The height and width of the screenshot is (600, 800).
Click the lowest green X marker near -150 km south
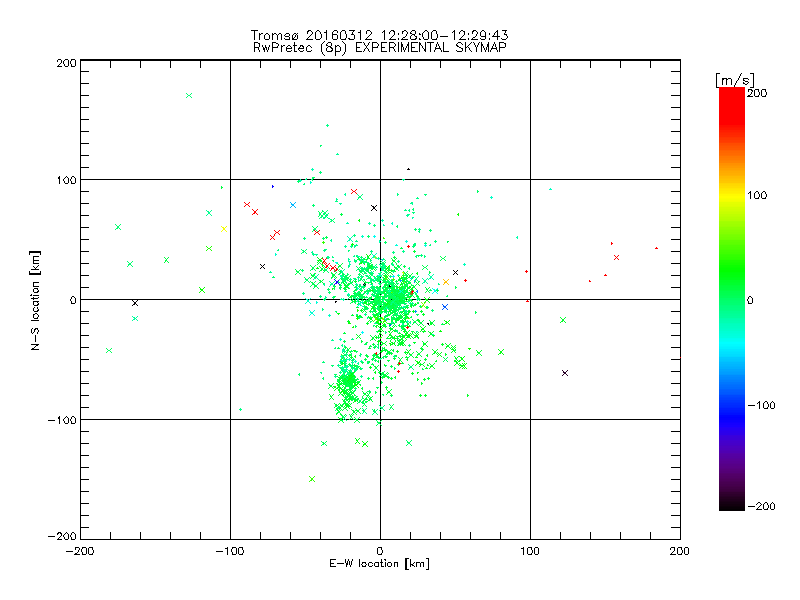click(x=312, y=479)
